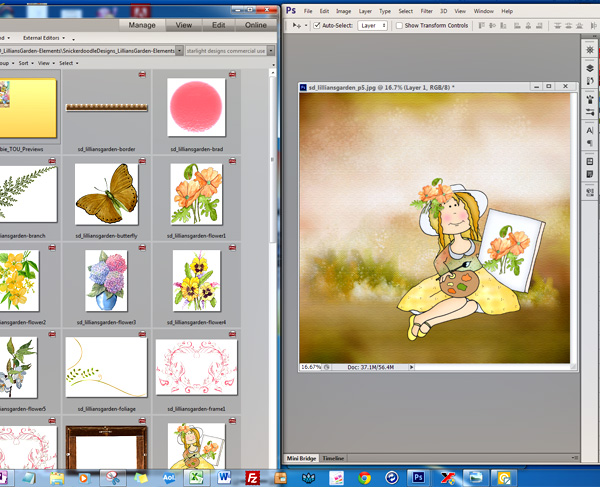Click the icon beside the 16.67% zoom field
The image size is (600, 487).
click(327, 367)
